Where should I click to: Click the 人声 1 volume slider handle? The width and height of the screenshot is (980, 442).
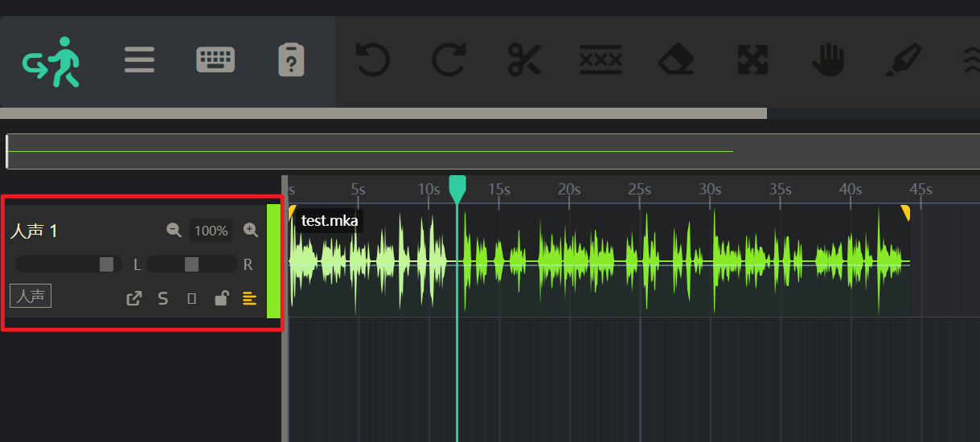[x=106, y=264]
